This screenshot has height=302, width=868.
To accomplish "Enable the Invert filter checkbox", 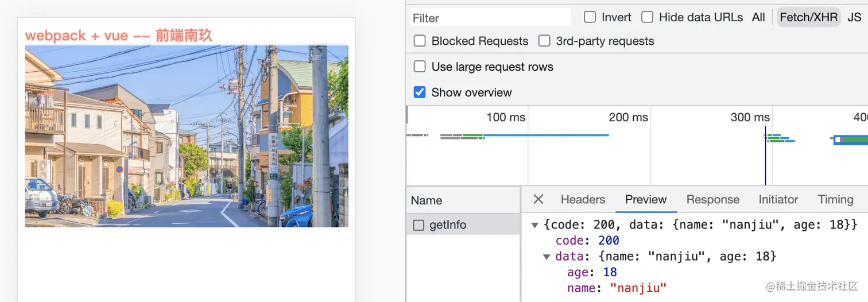I will pos(590,17).
